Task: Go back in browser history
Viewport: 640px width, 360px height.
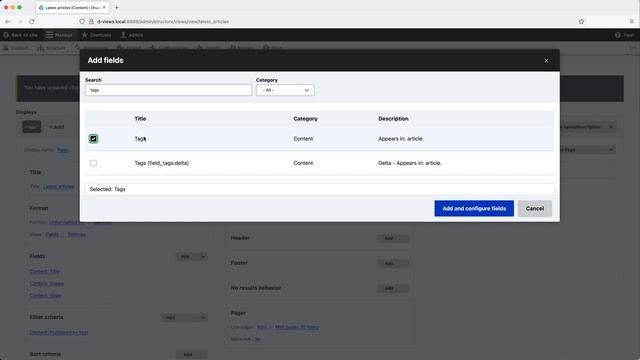Action: [x=8, y=21]
